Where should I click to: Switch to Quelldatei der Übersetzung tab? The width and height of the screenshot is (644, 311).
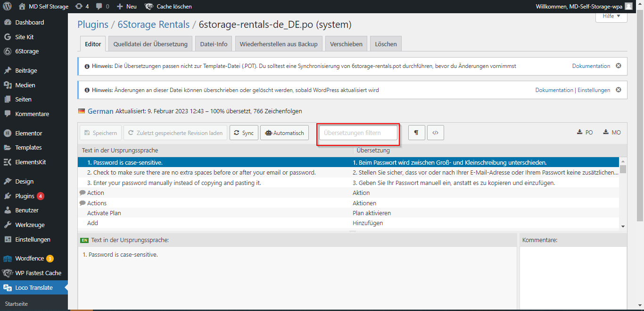pos(150,44)
